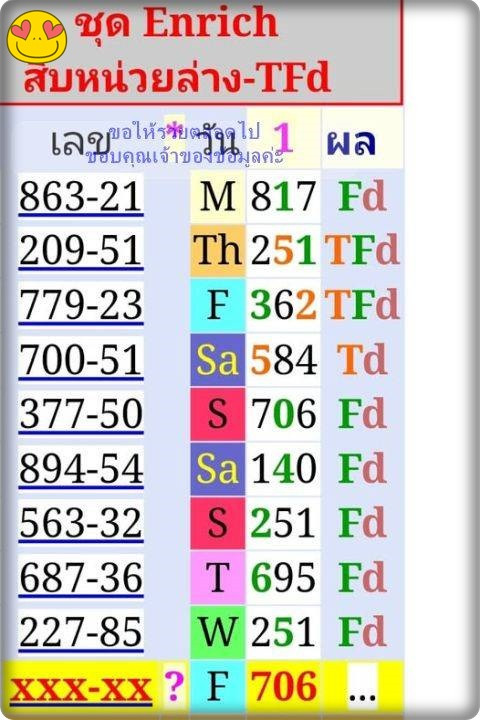Image resolution: width=480 pixels, height=720 pixels.
Task: Click the purple question mark
Action: click(x=174, y=686)
